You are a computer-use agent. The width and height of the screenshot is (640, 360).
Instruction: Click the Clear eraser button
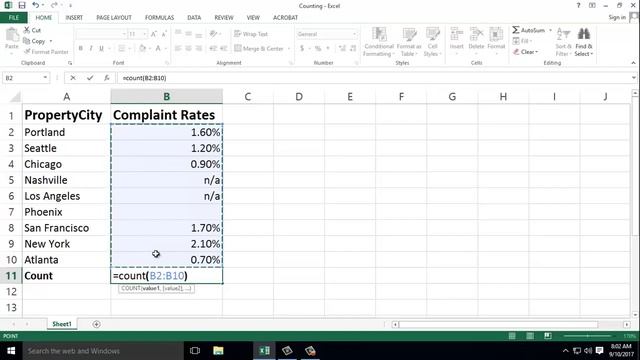coord(526,52)
